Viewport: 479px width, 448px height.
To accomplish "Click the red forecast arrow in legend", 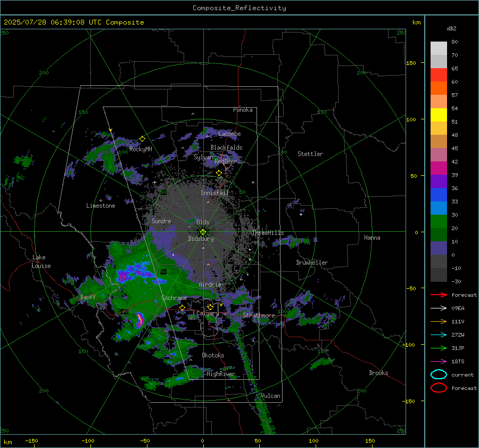I will [x=439, y=295].
